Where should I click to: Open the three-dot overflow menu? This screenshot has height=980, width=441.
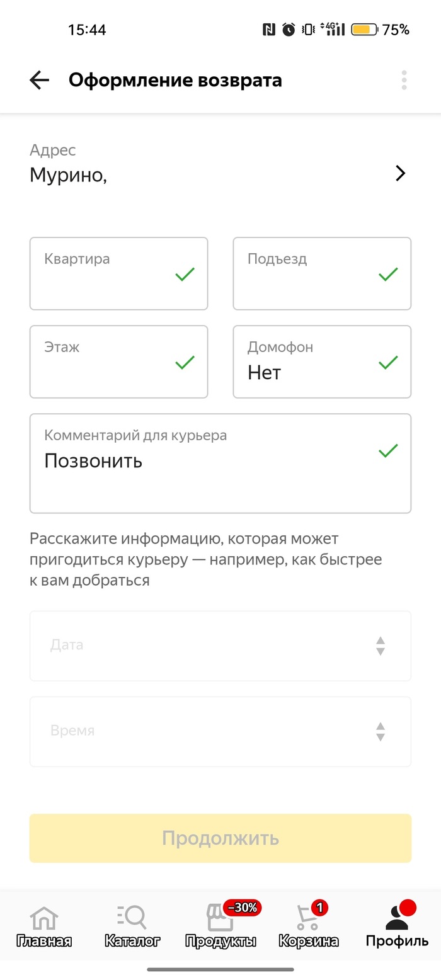pyautogui.click(x=404, y=81)
